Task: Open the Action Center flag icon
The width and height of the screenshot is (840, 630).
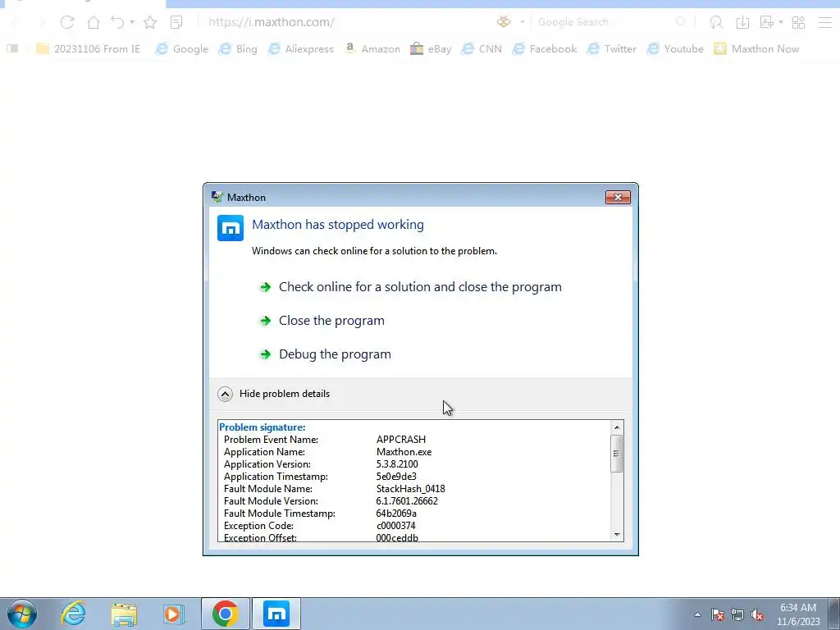Action: pos(718,614)
